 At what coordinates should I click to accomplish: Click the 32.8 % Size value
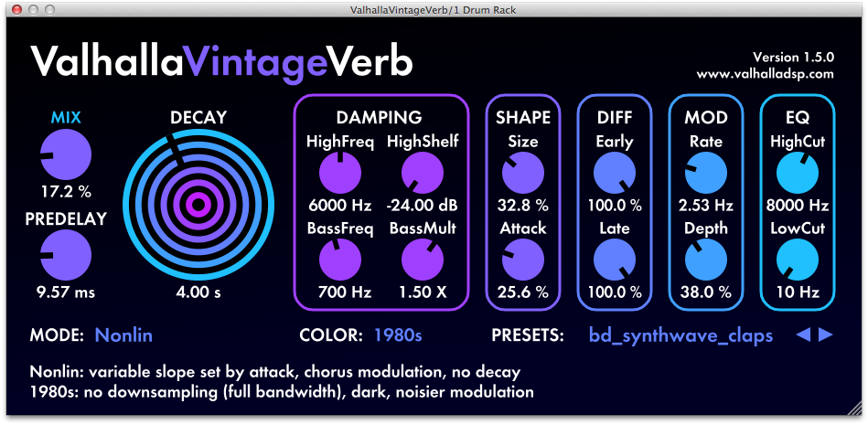[523, 206]
